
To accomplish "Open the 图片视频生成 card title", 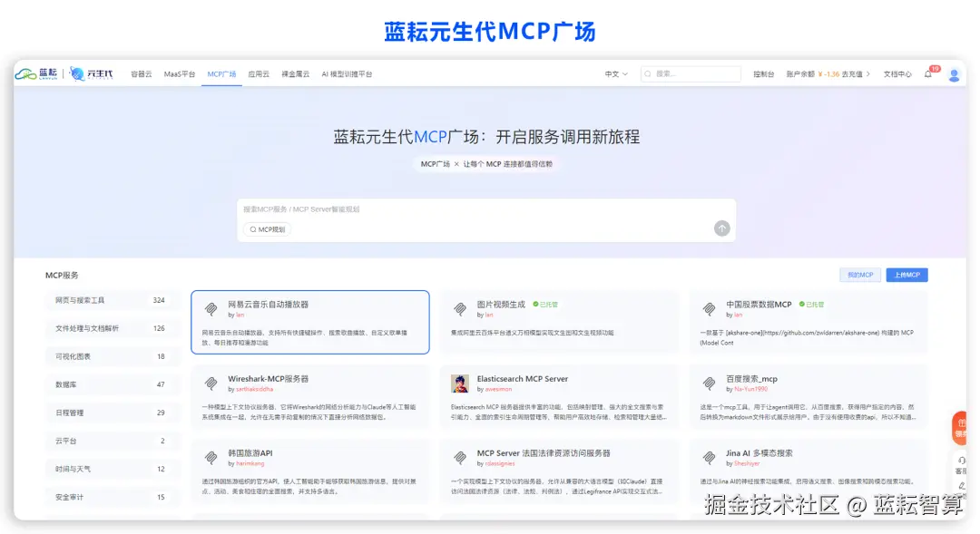I will point(501,304).
